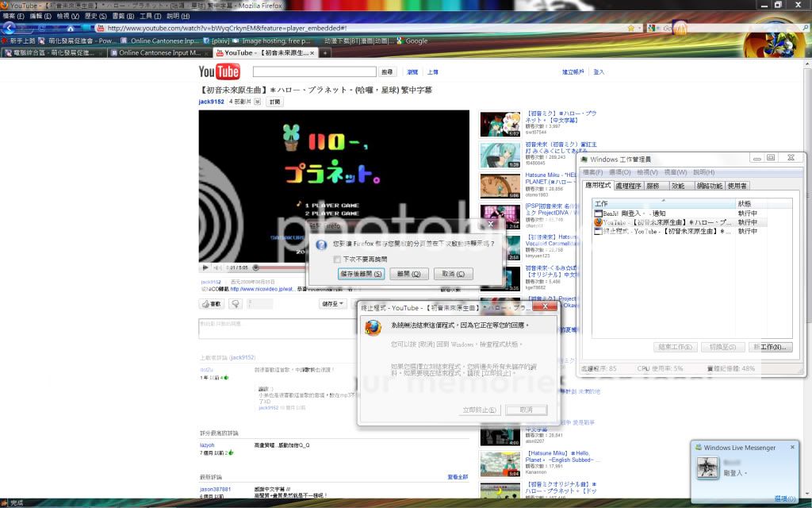Click the Image hosting bookmark in bookmarks bar
Image resolution: width=812 pixels, height=508 pixels.
[x=271, y=40]
